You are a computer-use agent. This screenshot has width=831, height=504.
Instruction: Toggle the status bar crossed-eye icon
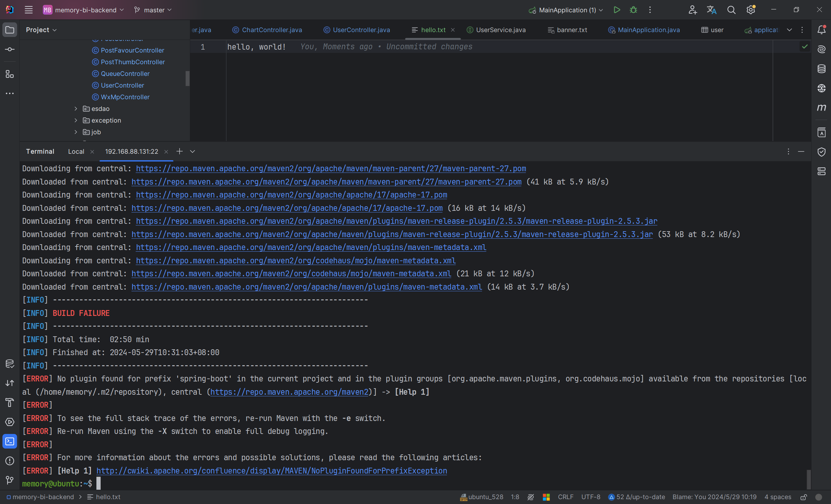pyautogui.click(x=530, y=497)
